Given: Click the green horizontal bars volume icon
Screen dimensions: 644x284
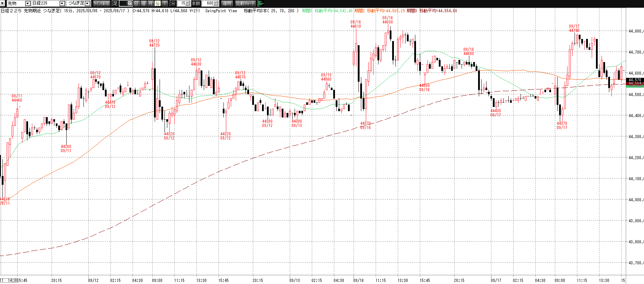Looking at the screenshot, I should (260, 4).
